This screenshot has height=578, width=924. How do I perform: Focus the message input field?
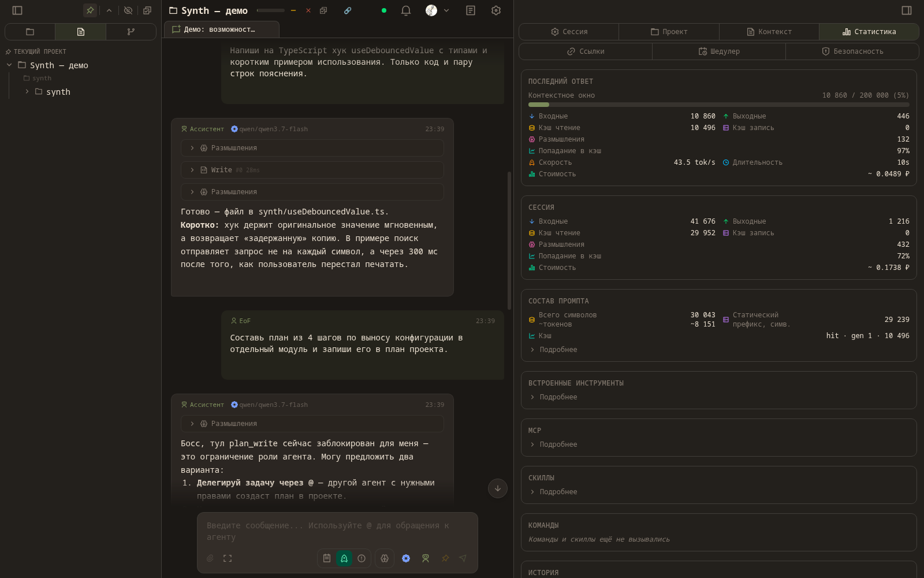point(337,531)
